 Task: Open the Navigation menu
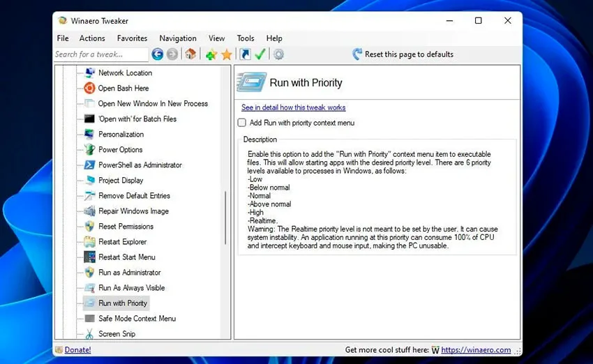click(178, 38)
